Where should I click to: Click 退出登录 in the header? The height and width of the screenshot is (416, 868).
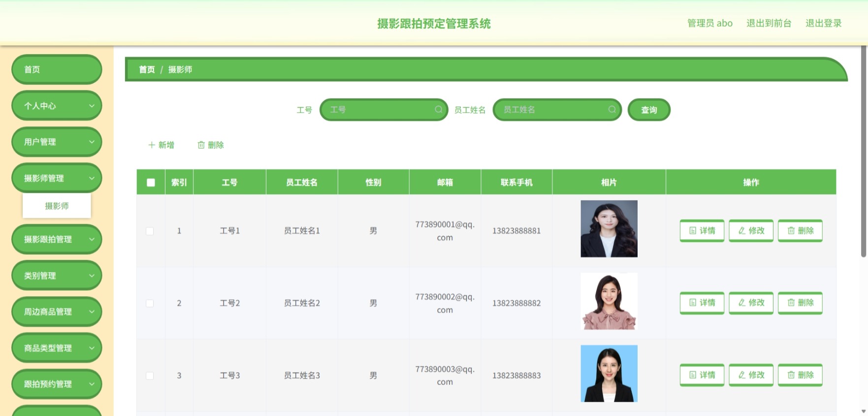tap(823, 23)
